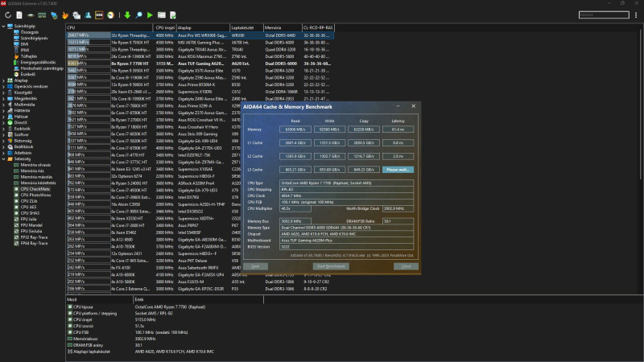This screenshot has height=362, width=644.
Task: Expand the Megjelenítés tree node
Action: (x=4, y=98)
